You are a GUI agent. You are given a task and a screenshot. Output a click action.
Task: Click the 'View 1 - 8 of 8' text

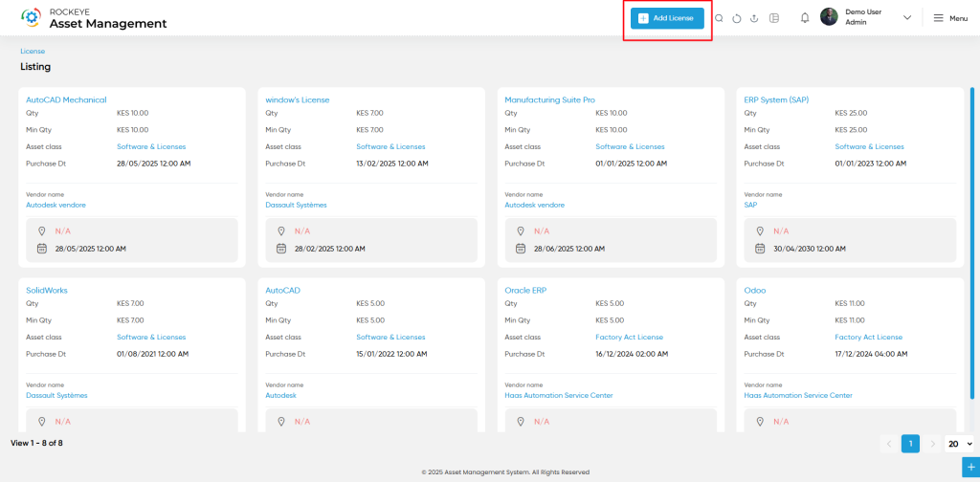37,444
